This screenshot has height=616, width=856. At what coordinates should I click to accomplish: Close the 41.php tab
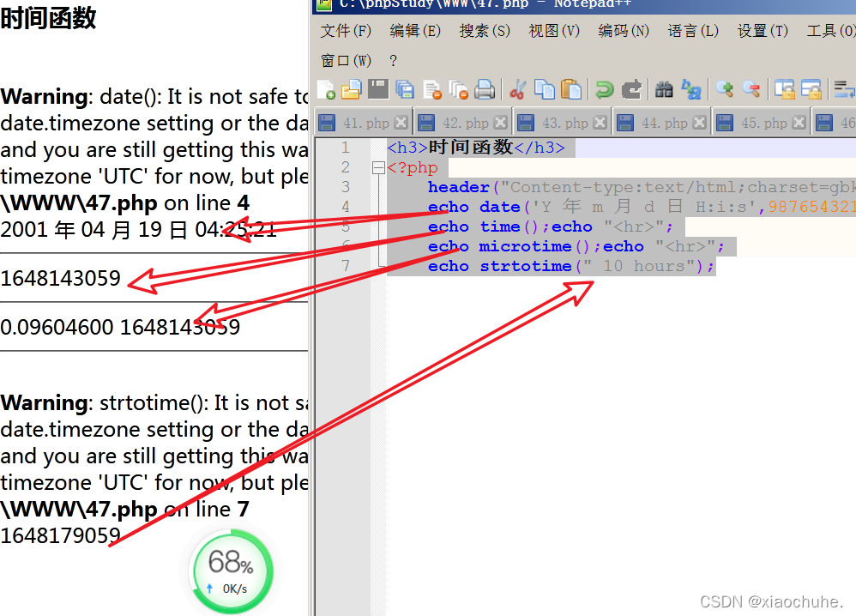click(x=401, y=123)
